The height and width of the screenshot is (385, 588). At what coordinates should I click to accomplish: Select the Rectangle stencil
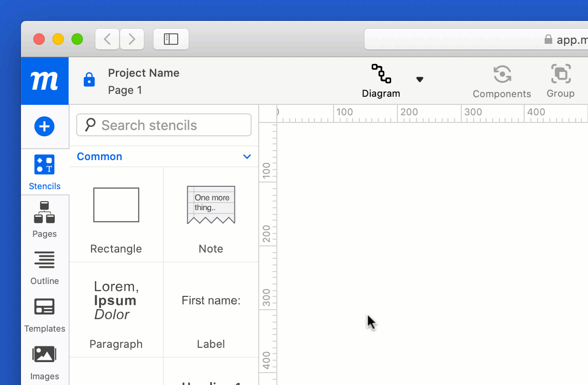[x=116, y=205]
